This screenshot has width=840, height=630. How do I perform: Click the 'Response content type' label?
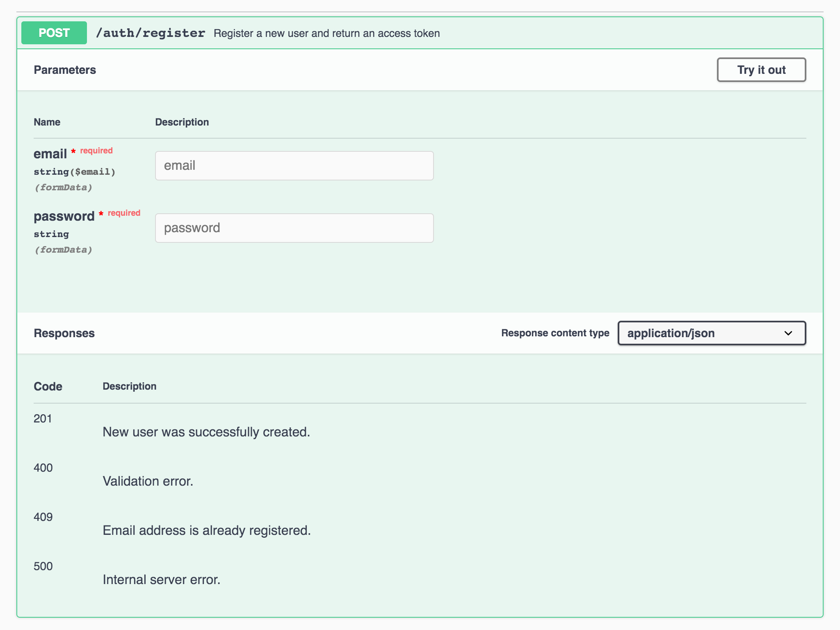[x=555, y=333]
